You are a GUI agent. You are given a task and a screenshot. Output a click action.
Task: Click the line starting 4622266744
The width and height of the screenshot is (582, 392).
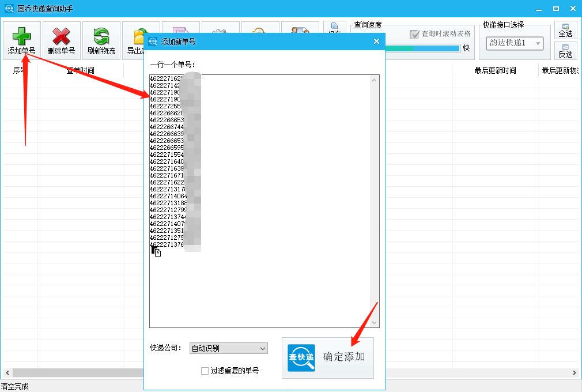[167, 127]
